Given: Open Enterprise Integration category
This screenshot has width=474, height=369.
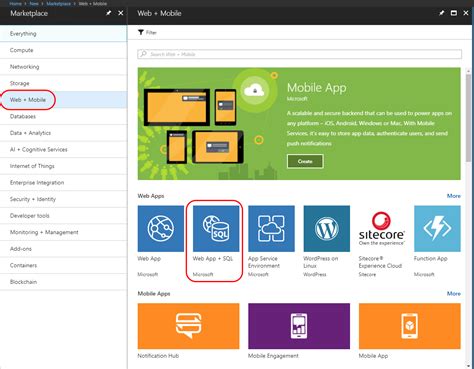Looking at the screenshot, I should pos(64,183).
